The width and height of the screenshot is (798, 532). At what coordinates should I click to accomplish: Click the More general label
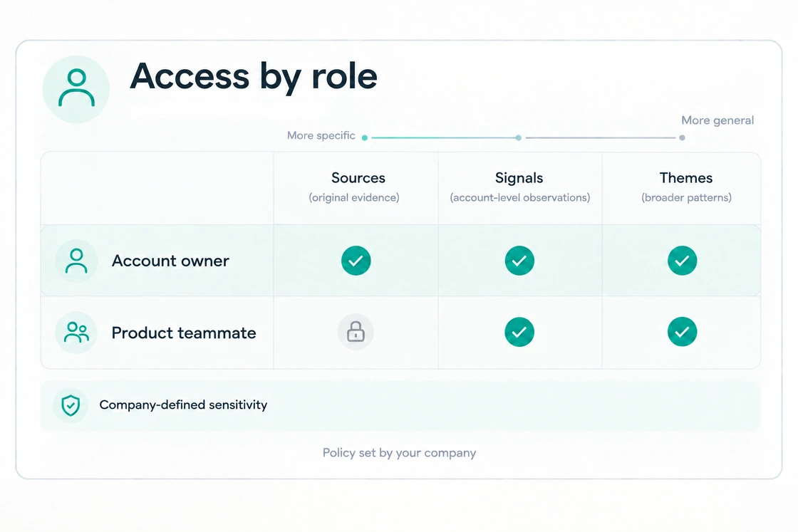717,120
